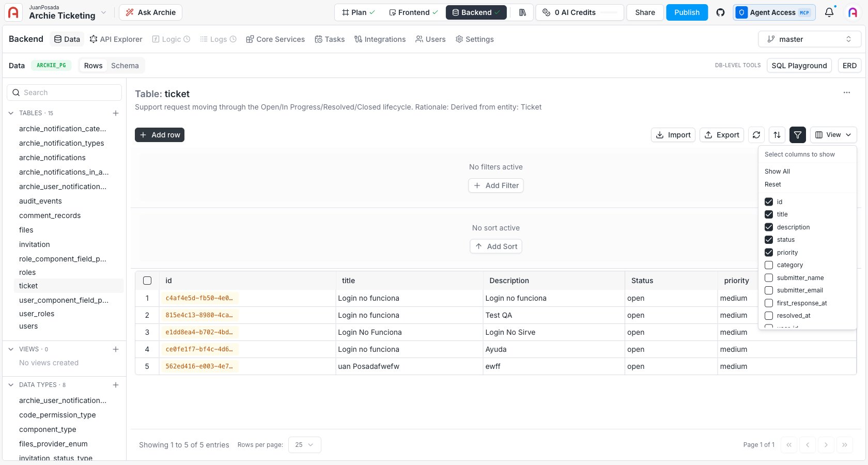Open the ERD view
868x465 pixels.
849,66
